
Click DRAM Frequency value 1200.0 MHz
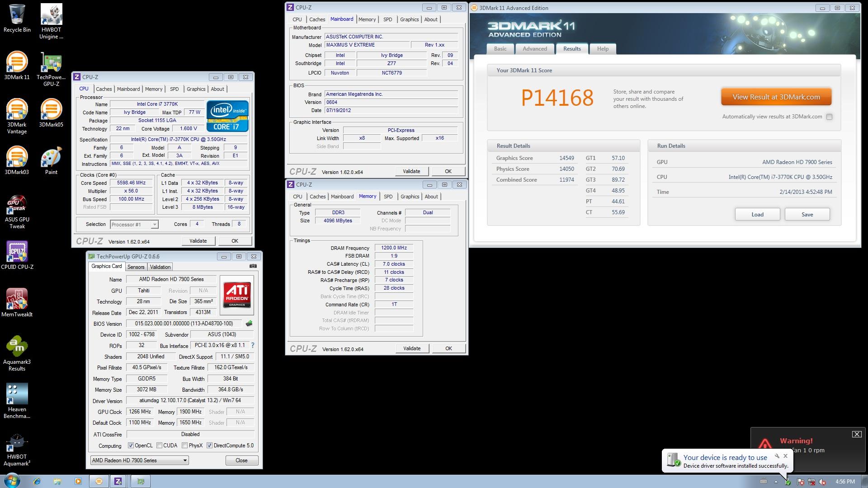pos(394,248)
